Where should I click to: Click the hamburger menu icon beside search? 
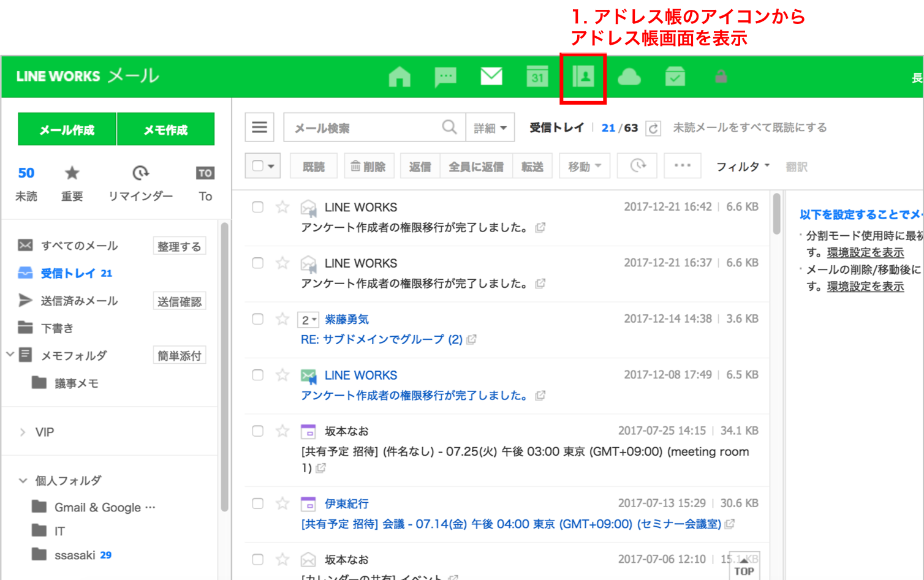tap(260, 127)
